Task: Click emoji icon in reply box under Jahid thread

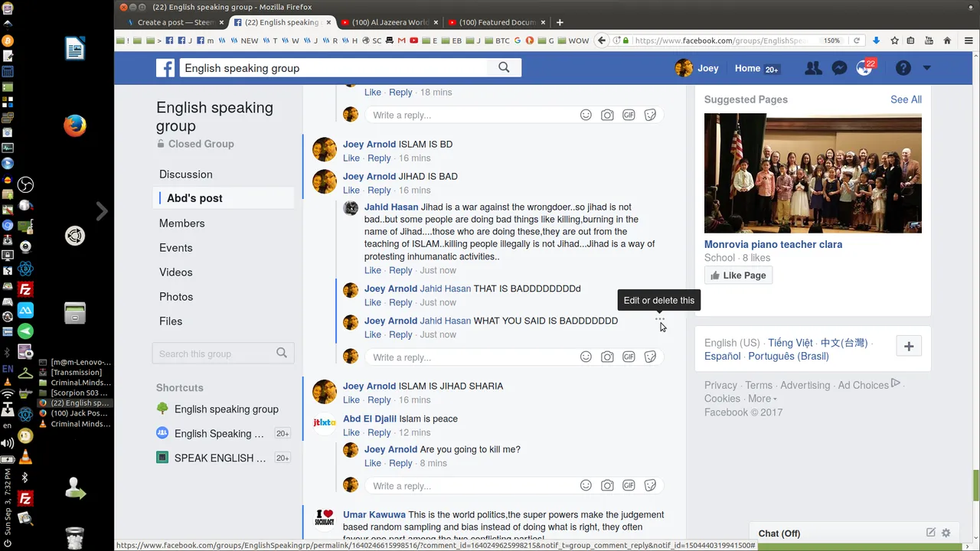Action: [586, 357]
